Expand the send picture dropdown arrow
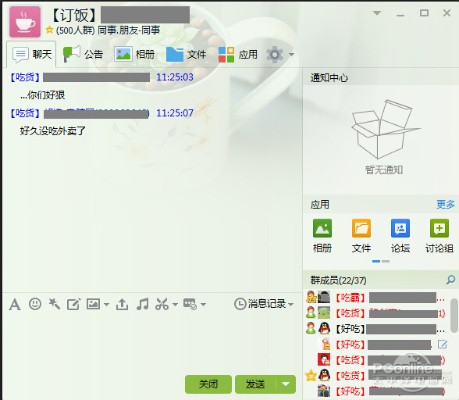This screenshot has height=400, width=459. click(x=106, y=304)
